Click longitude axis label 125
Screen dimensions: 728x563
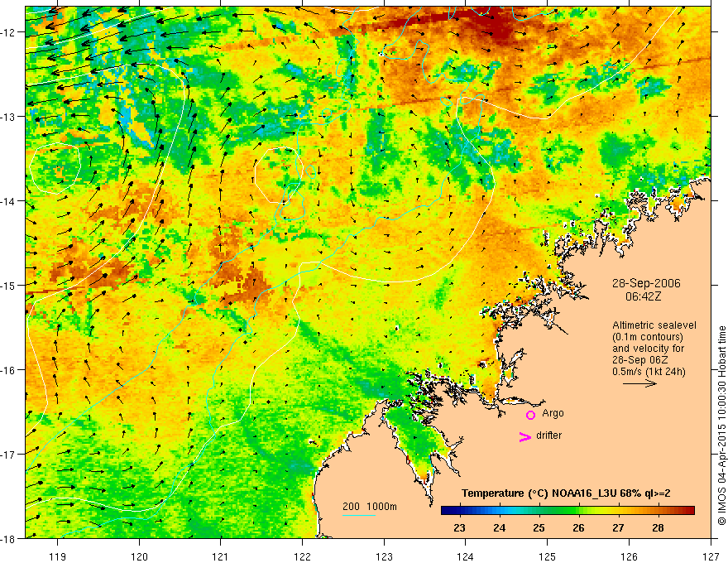[x=548, y=556]
